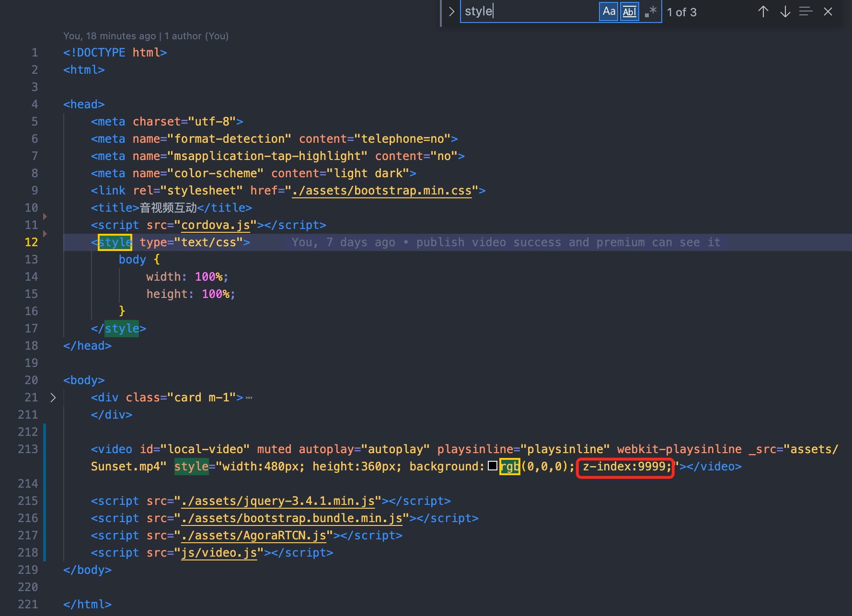
Task: Open the cordova.js script link
Action: [216, 225]
